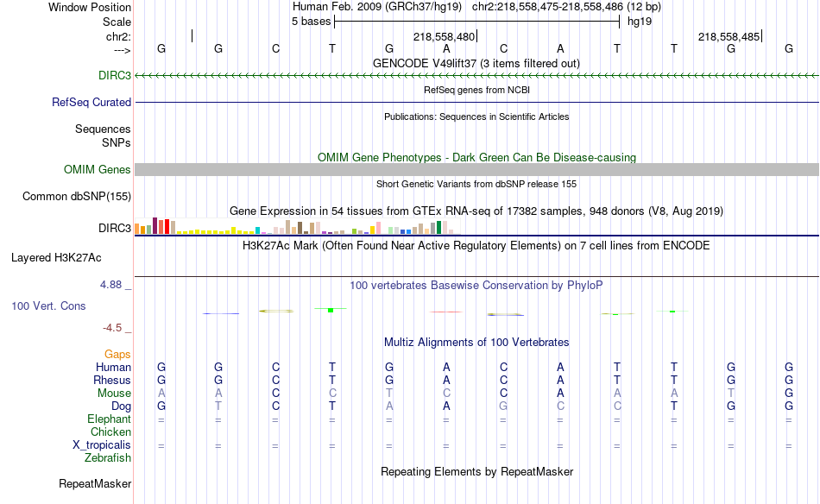Image resolution: width=820 pixels, height=504 pixels.
Task: Click the orange Gaps label
Action: click(117, 354)
